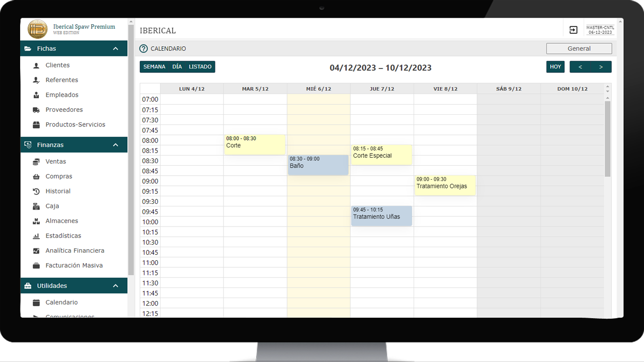The image size is (644, 362).
Task: Click the Estadísticas bar chart icon
Action: tap(36, 236)
